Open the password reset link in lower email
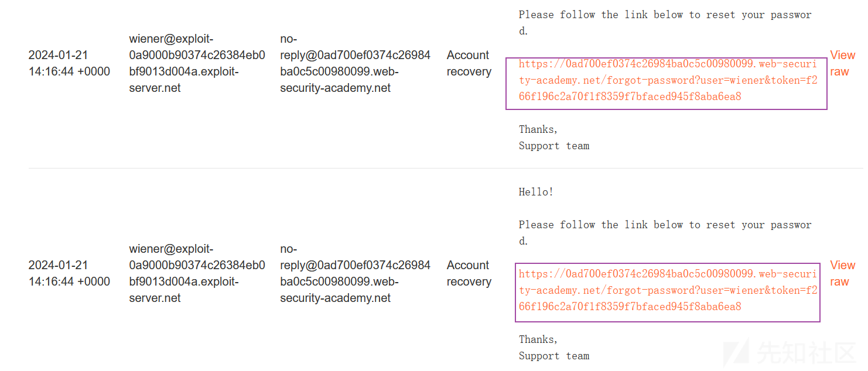Screen dimensions: 868x371 click(x=668, y=290)
